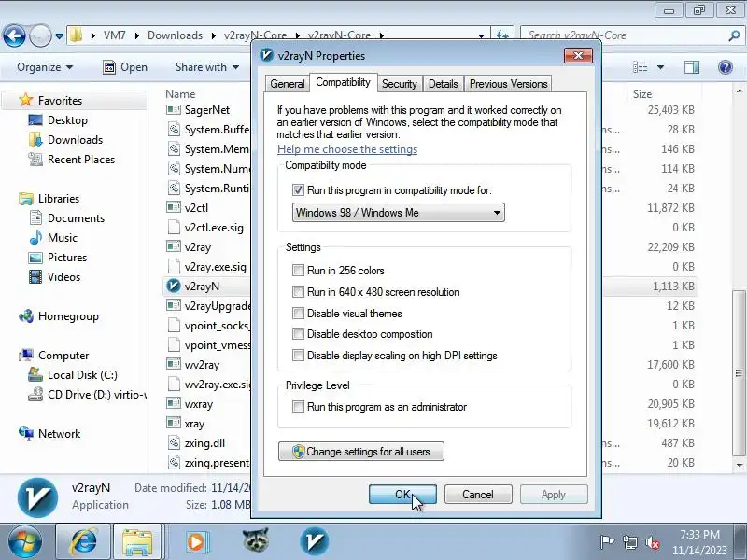Click the Size column header
747x560 pixels.
(642, 94)
